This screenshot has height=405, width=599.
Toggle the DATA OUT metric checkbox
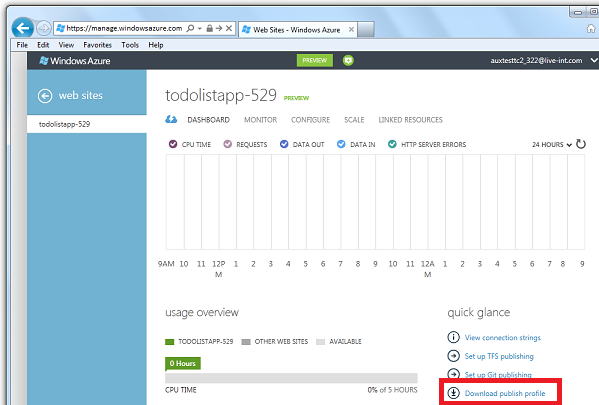tap(284, 144)
